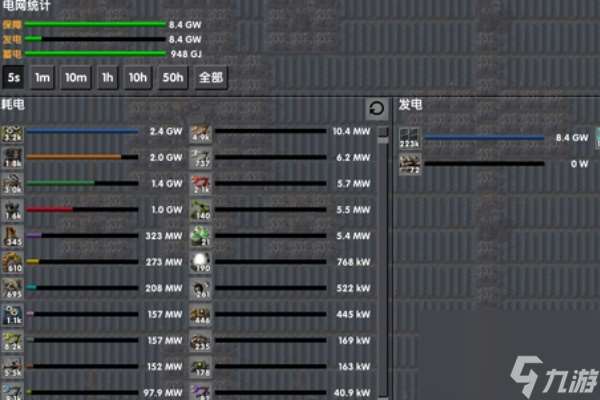This screenshot has width=600, height=400.
Task: Click the accumulator bar next to 948 GJ
Action: pyautogui.click(x=95, y=54)
